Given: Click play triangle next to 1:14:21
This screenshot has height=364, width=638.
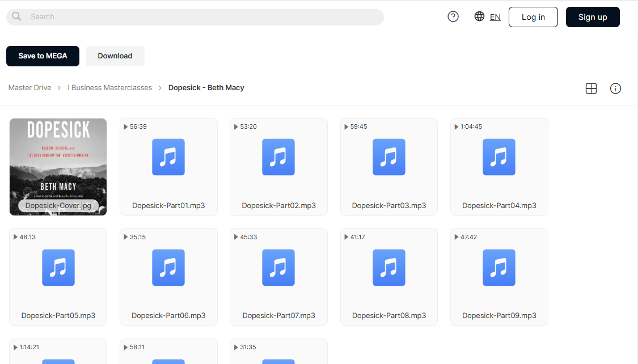Looking at the screenshot, I should point(15,348).
